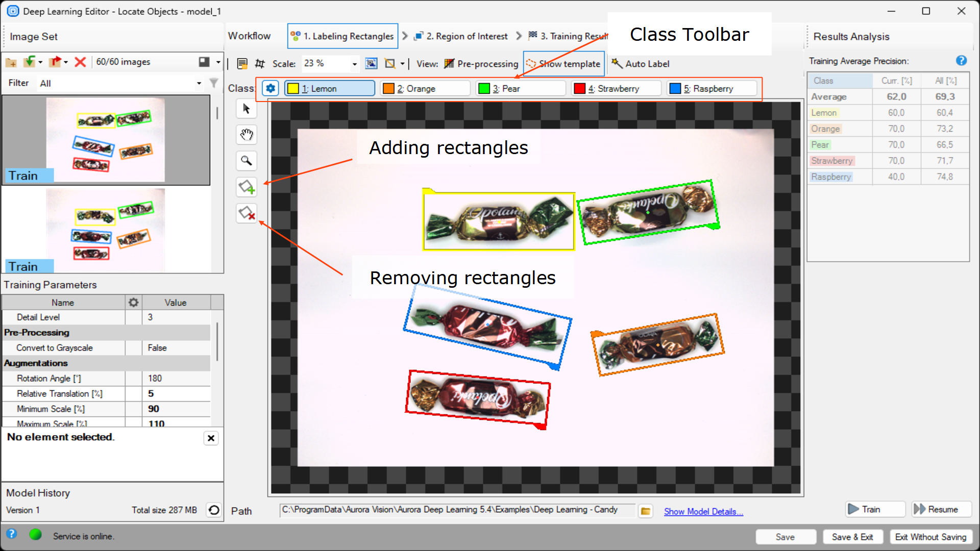Image resolution: width=980 pixels, height=551 pixels.
Task: Select the 4: Strawberry class
Action: pyautogui.click(x=615, y=89)
